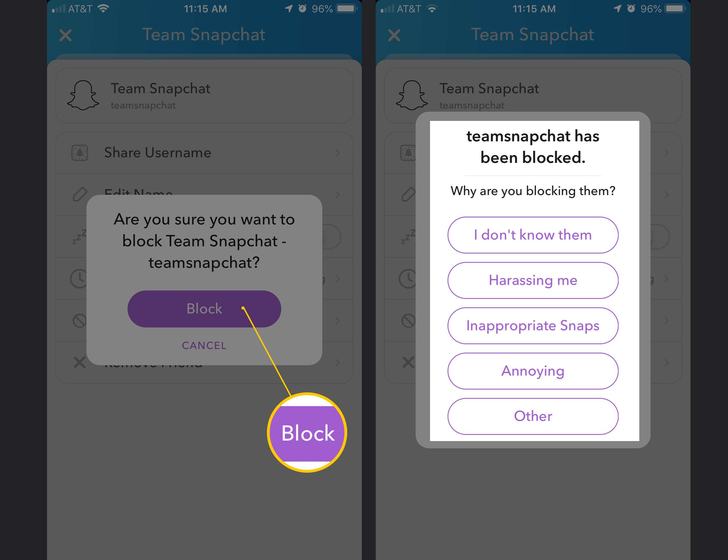Select 'Inappropriate Snaps' blocking reason
The image size is (728, 560).
coord(532,325)
